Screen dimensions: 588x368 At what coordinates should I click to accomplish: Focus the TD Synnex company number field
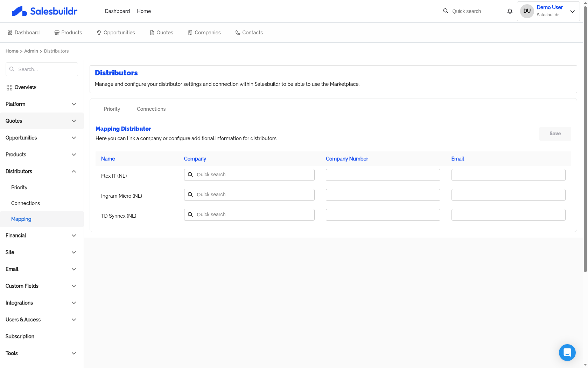tap(383, 215)
